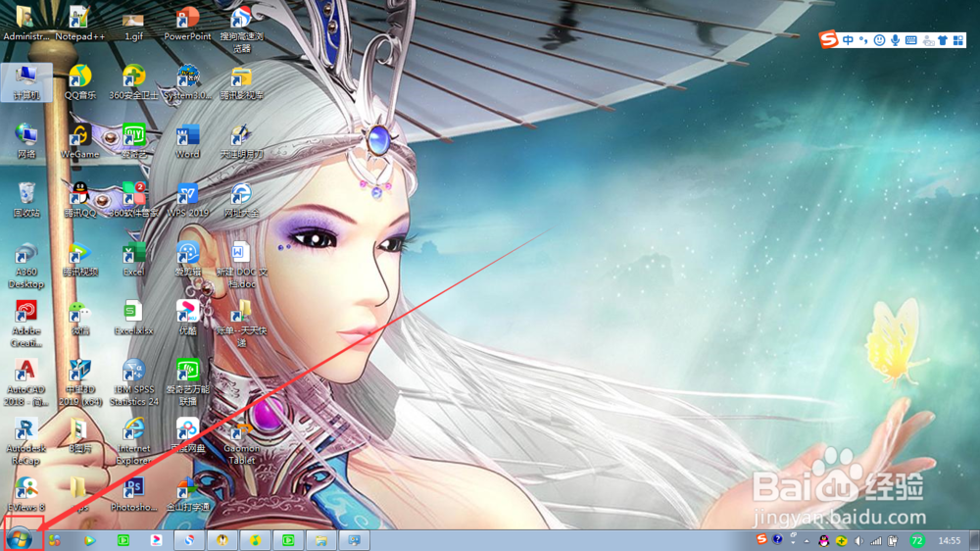Image resolution: width=980 pixels, height=551 pixels.
Task: Click the green 72 tray indicator
Action: pyautogui.click(x=917, y=541)
